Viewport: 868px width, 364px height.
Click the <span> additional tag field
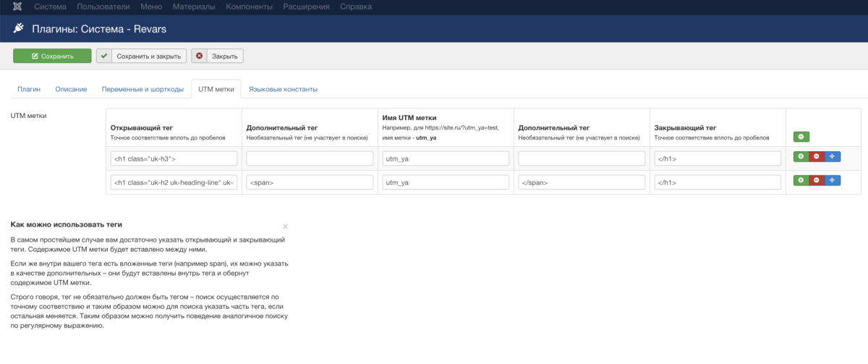click(x=310, y=182)
